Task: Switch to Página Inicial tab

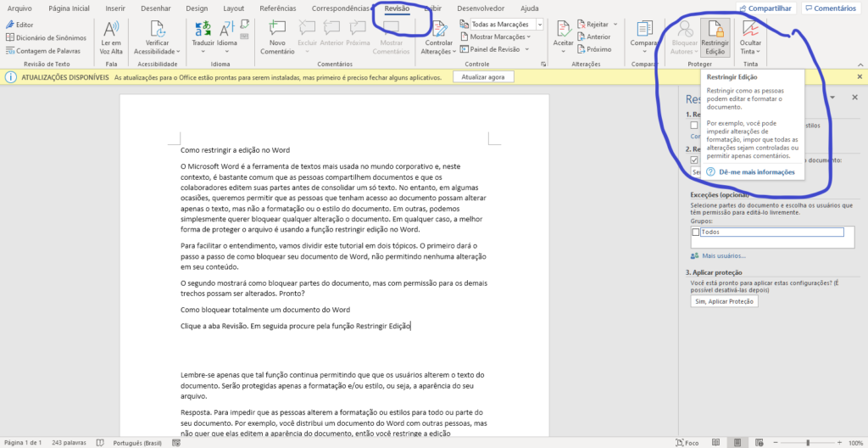Action: coord(70,8)
